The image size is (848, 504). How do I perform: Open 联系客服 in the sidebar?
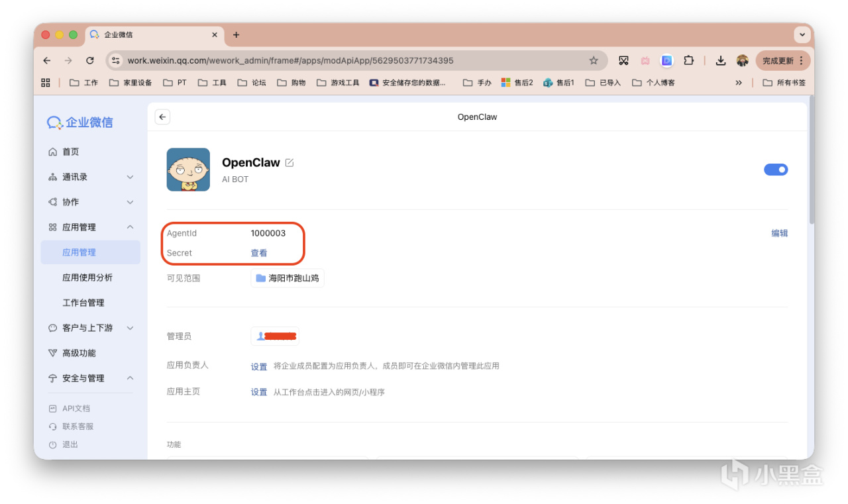pyautogui.click(x=72, y=427)
